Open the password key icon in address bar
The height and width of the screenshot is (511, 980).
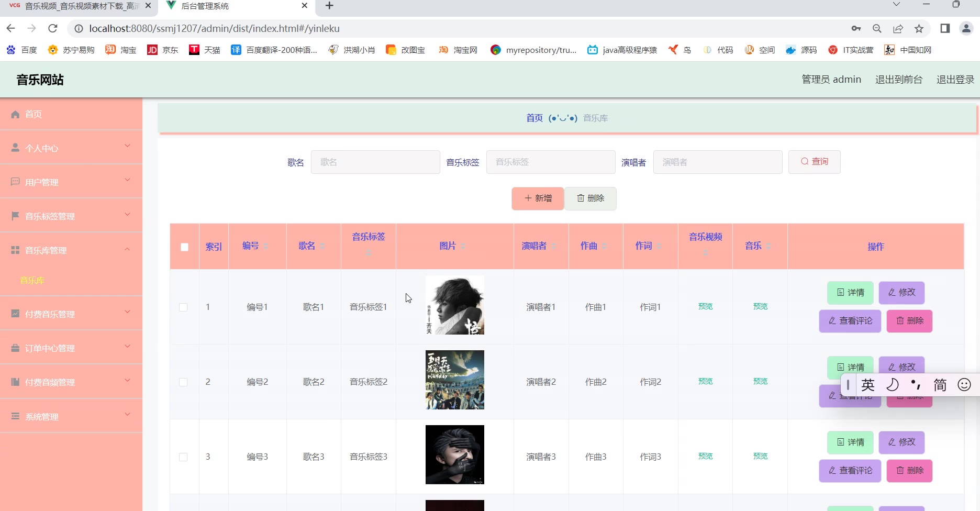tap(856, 29)
